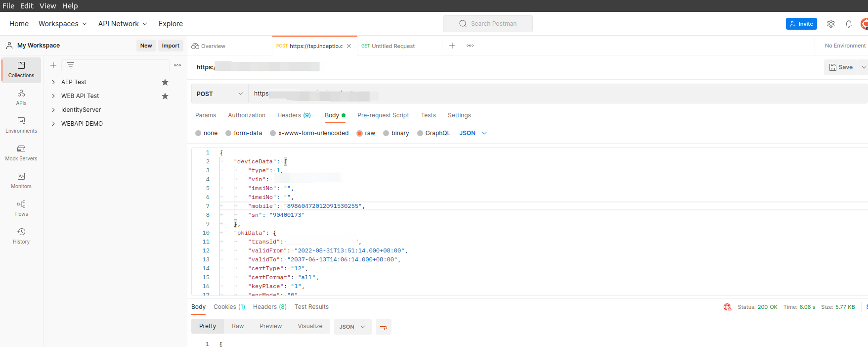Open the View menu

(x=48, y=6)
